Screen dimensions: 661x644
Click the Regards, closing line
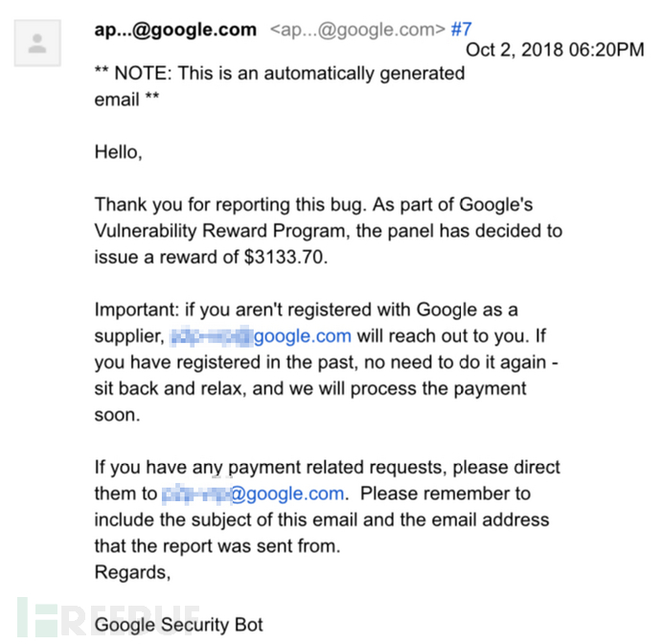tap(132, 572)
